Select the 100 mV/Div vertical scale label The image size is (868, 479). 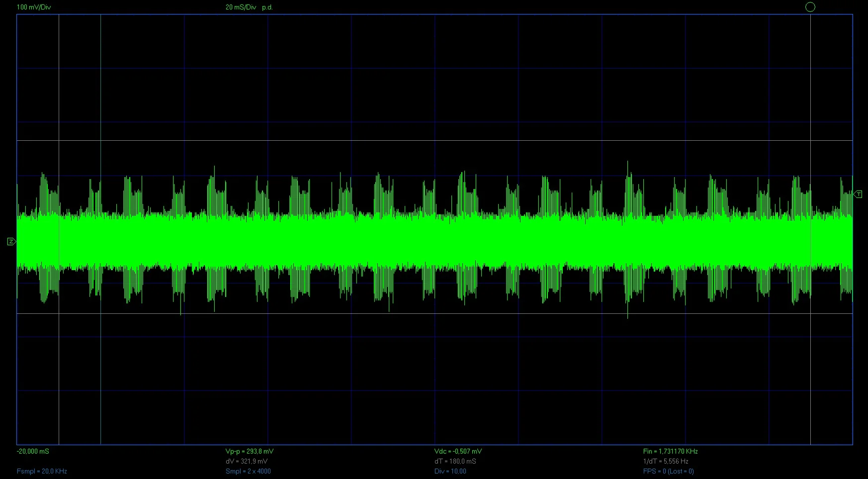pyautogui.click(x=34, y=7)
